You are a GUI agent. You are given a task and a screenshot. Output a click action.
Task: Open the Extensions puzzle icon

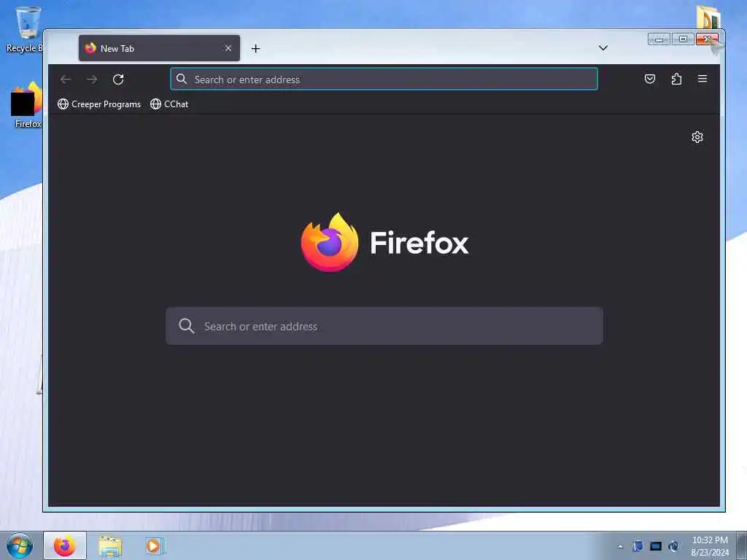point(676,79)
